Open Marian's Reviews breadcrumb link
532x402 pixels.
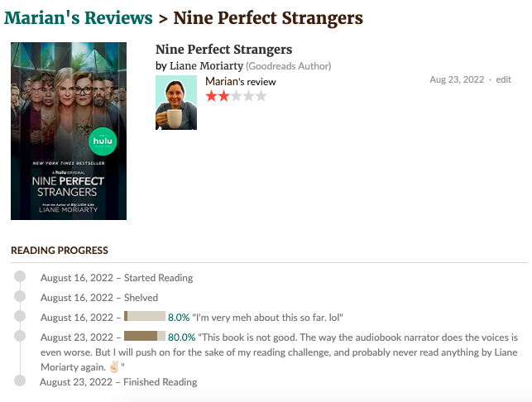(79, 18)
